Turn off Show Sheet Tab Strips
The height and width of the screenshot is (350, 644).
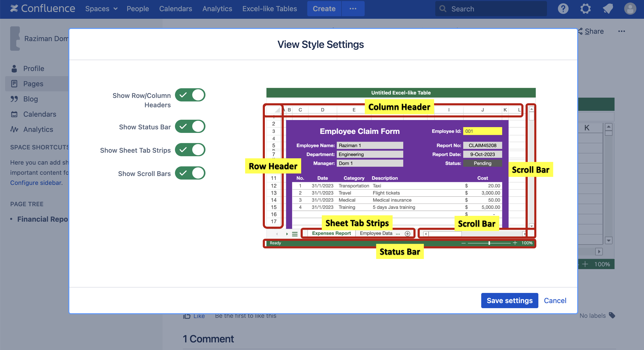click(190, 150)
